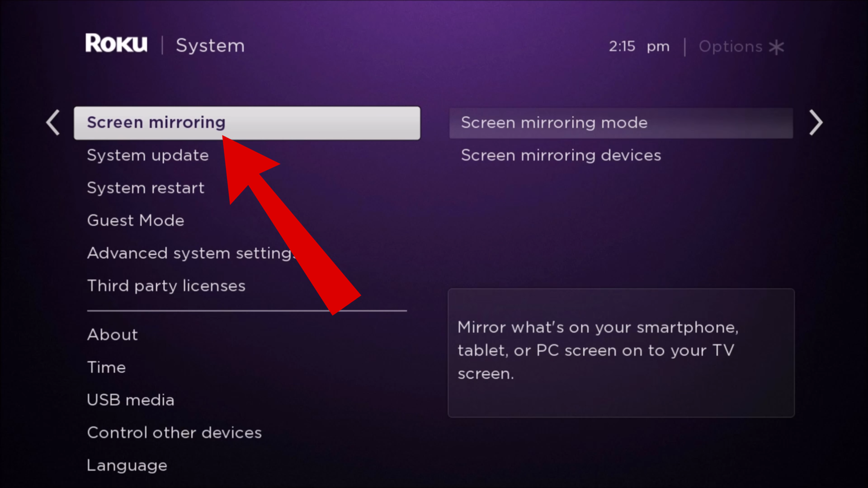Click the clock showing 2:15 pm
Viewport: 868px width, 488px height.
[639, 47]
